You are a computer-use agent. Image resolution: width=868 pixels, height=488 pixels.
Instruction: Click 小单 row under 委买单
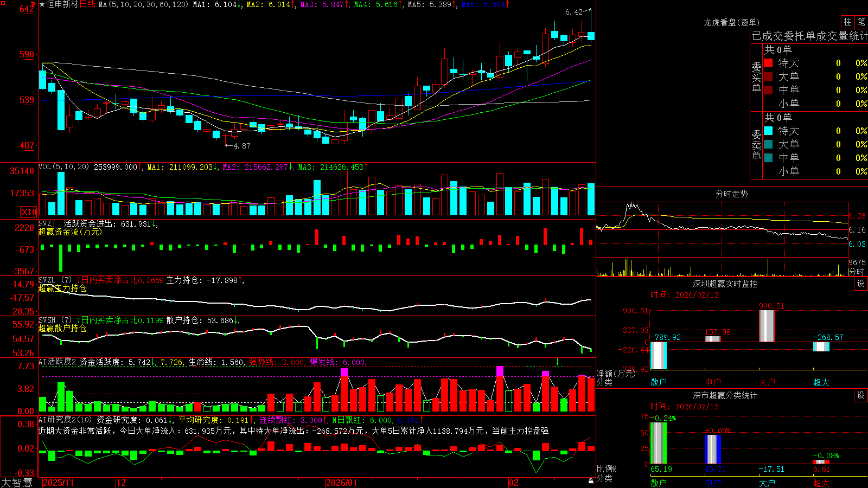(815, 104)
